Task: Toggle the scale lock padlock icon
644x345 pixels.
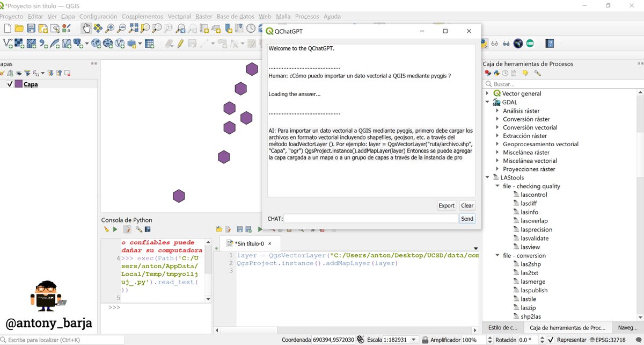Action: (x=425, y=340)
